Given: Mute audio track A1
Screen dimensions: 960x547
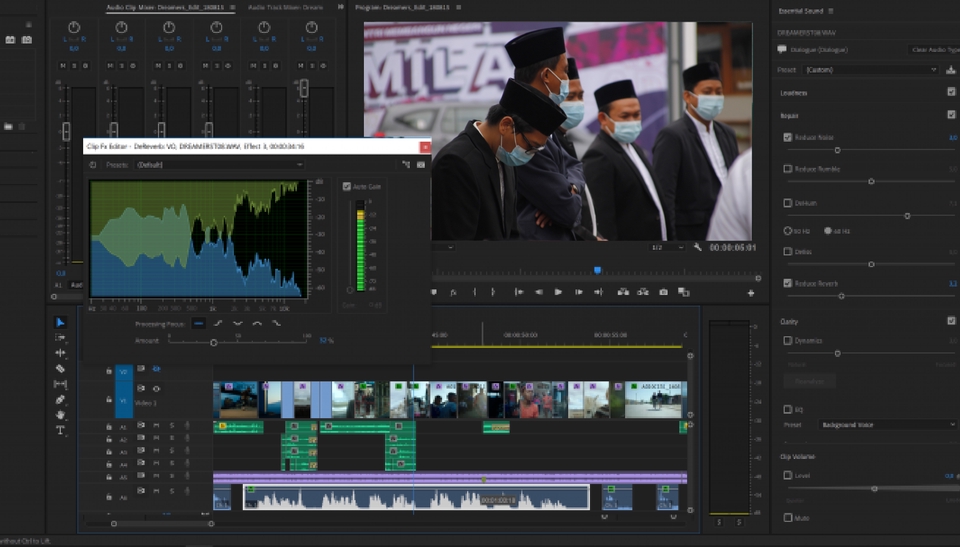Looking at the screenshot, I should pos(157,426).
